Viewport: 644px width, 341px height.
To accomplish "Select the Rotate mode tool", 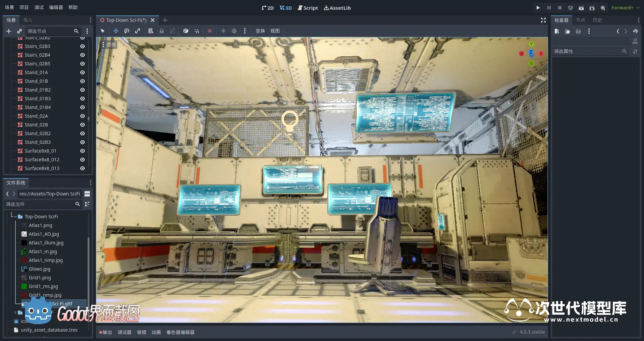I will tap(126, 31).
